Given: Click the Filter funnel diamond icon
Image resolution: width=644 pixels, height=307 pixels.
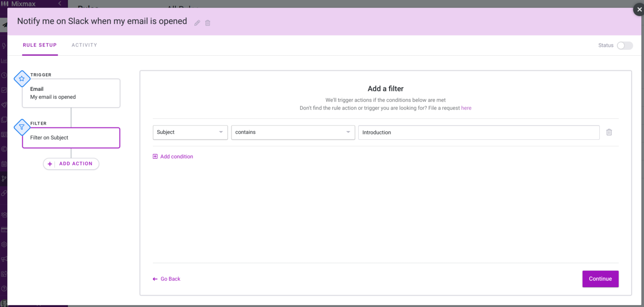Looking at the screenshot, I should 22,127.
